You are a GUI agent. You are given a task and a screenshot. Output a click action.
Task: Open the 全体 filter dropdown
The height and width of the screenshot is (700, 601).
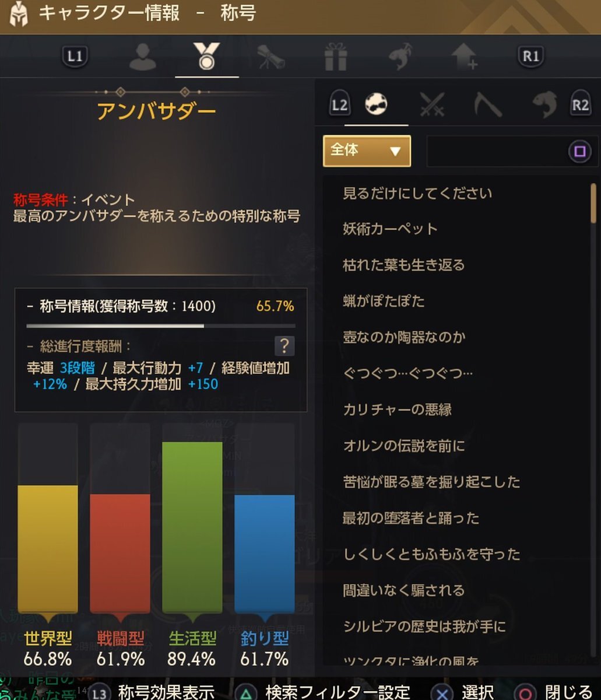pos(367,151)
